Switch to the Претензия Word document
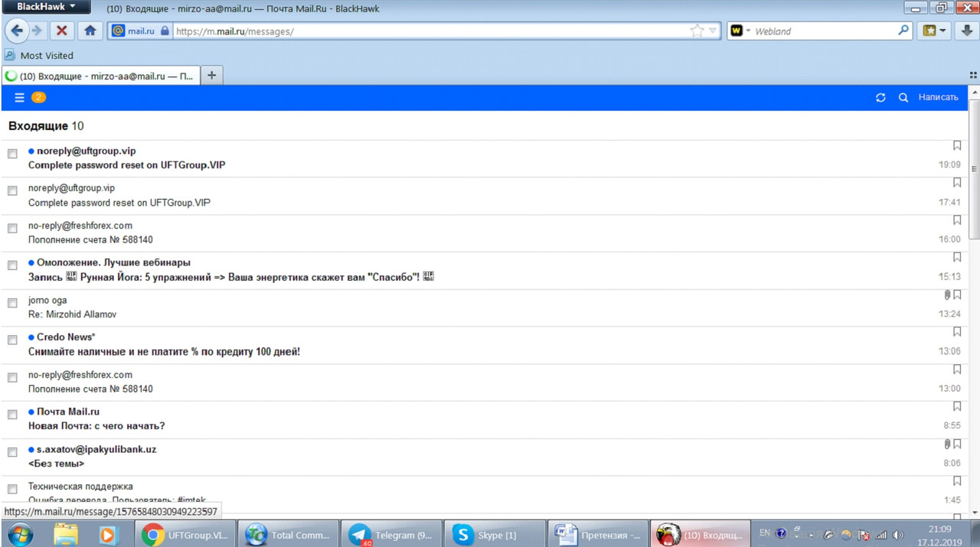The image size is (980, 547). [597, 534]
